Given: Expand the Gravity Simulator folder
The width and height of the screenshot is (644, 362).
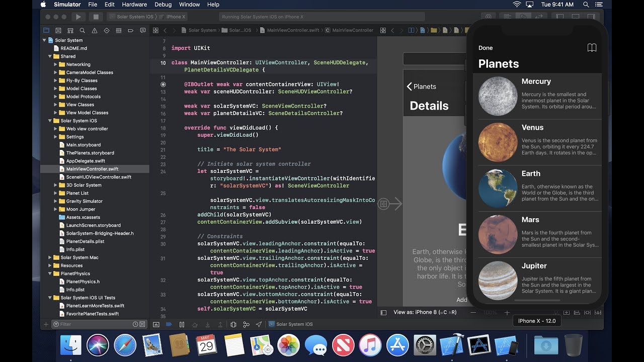Looking at the screenshot, I should click(x=56, y=201).
